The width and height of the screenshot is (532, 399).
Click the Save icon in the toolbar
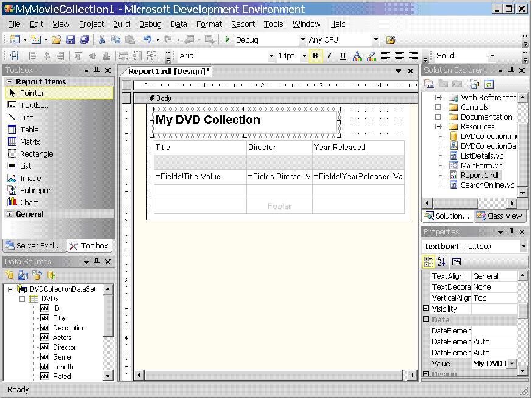(x=71, y=40)
